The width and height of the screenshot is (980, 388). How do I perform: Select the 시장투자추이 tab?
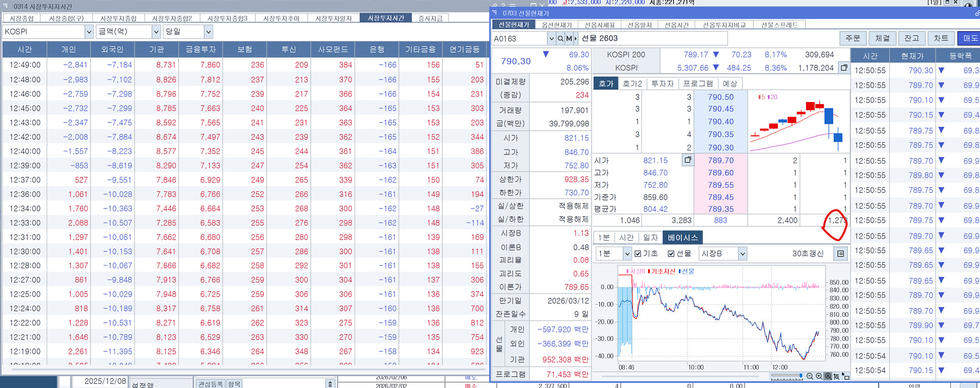tap(281, 18)
